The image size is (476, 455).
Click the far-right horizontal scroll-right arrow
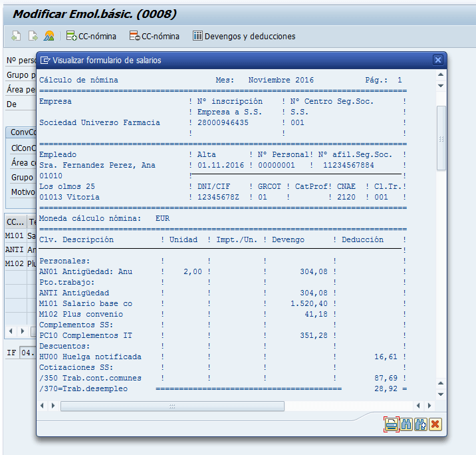(x=429, y=406)
